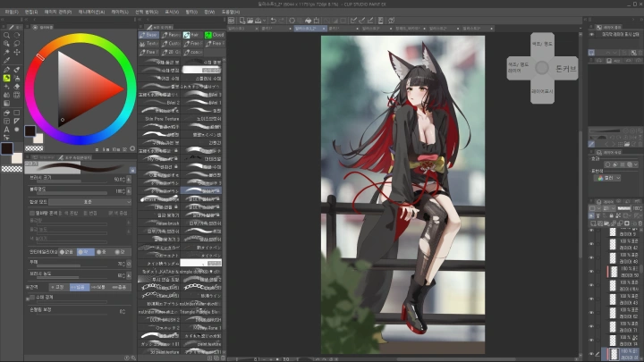Viewport: 644px width, 362px height.
Task: Set anti-aliasing to 없음 (none)
Action: click(66, 252)
